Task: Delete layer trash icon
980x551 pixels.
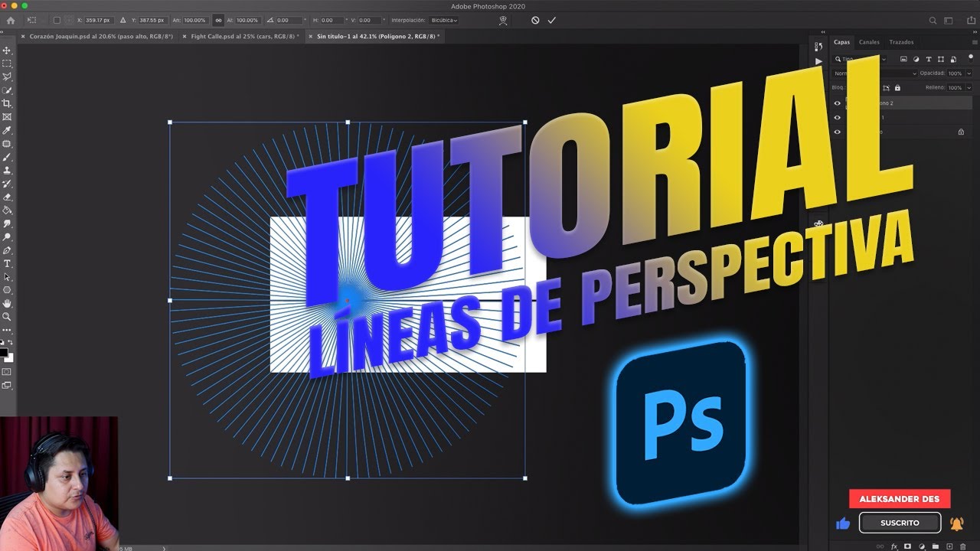Action: click(962, 546)
